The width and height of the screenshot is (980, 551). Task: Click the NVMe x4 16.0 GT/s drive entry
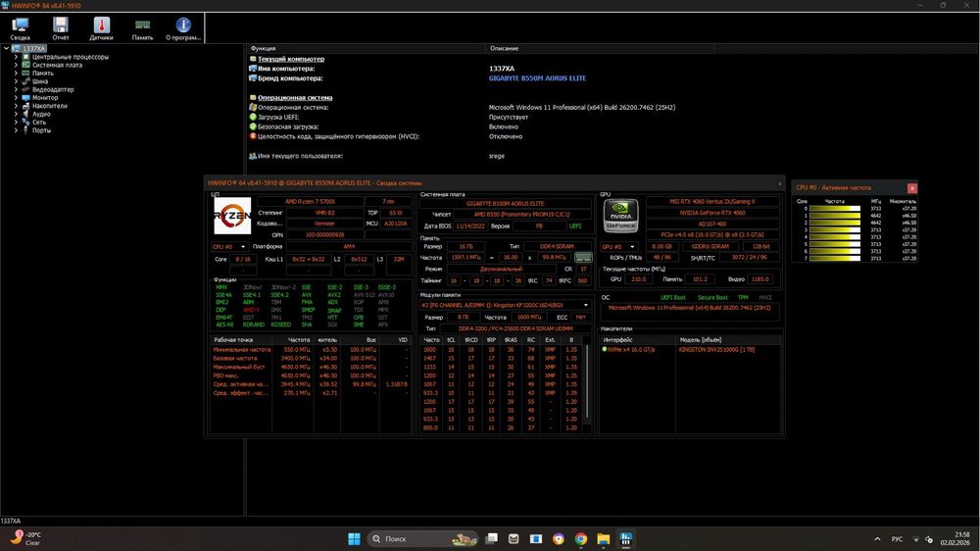click(x=631, y=350)
